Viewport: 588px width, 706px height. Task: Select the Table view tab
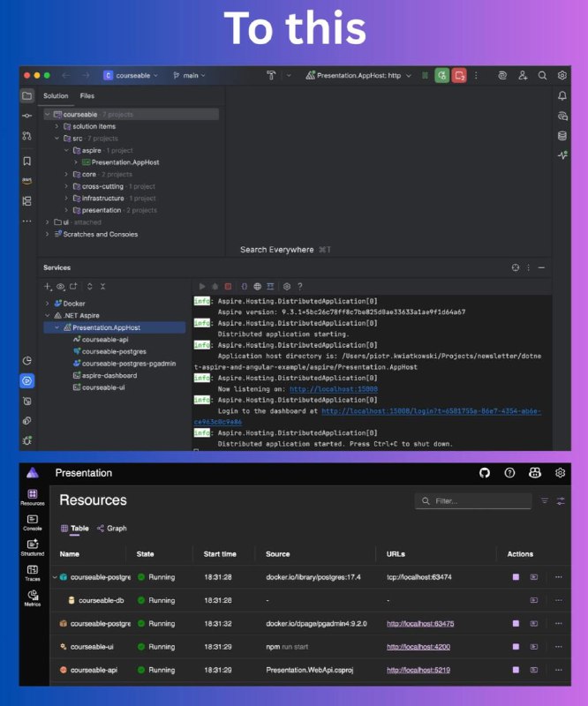coord(75,529)
